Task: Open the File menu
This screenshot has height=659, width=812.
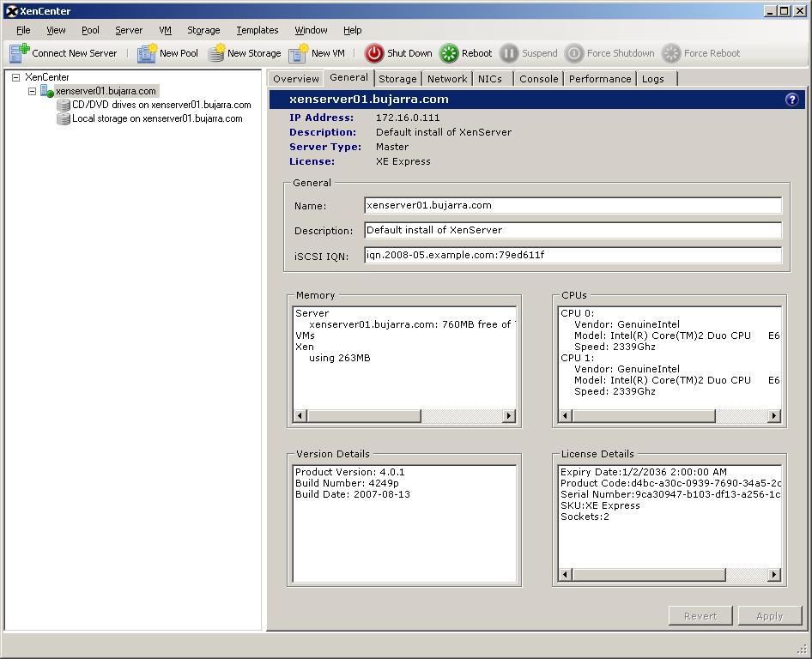Action: pos(23,30)
